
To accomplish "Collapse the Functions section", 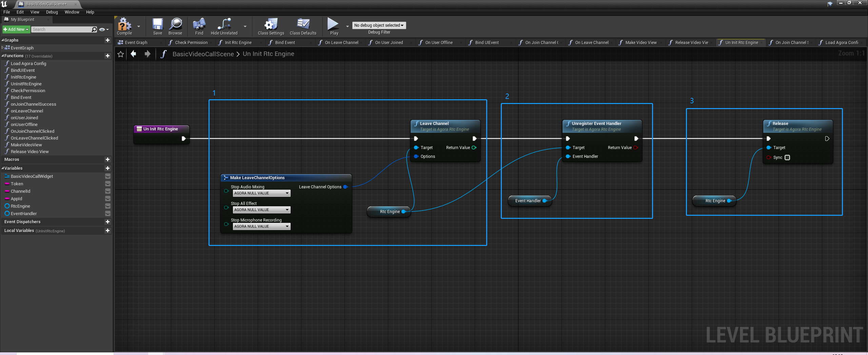I will coord(3,56).
